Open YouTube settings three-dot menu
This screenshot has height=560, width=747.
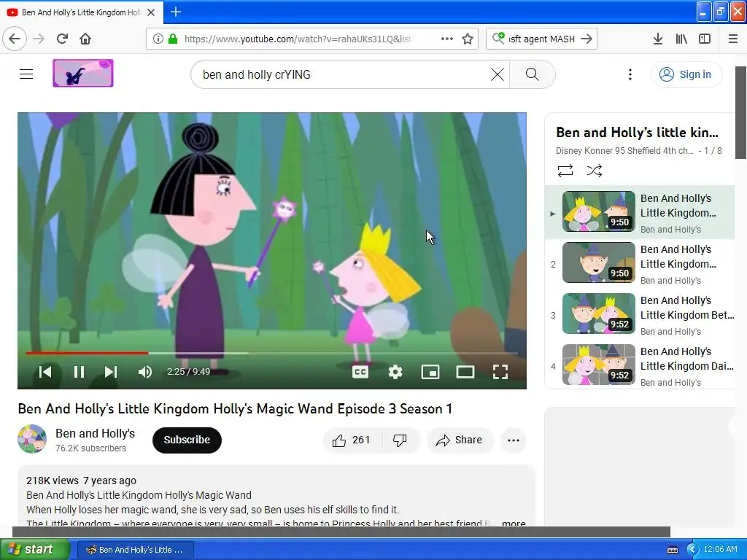coord(630,74)
